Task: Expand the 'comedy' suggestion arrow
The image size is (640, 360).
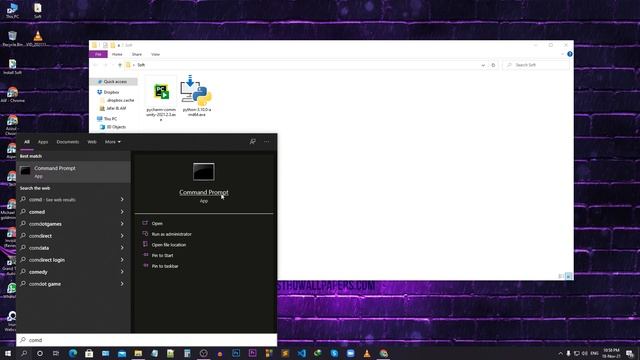Action: point(122,272)
